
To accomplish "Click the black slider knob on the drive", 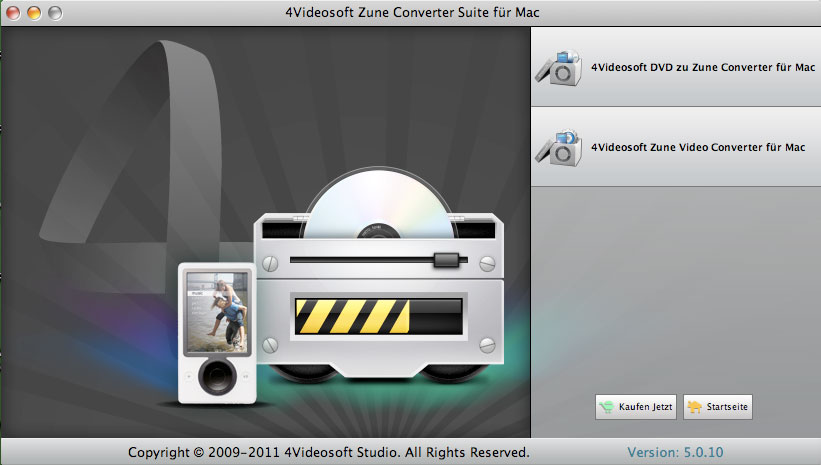I will 445,260.
